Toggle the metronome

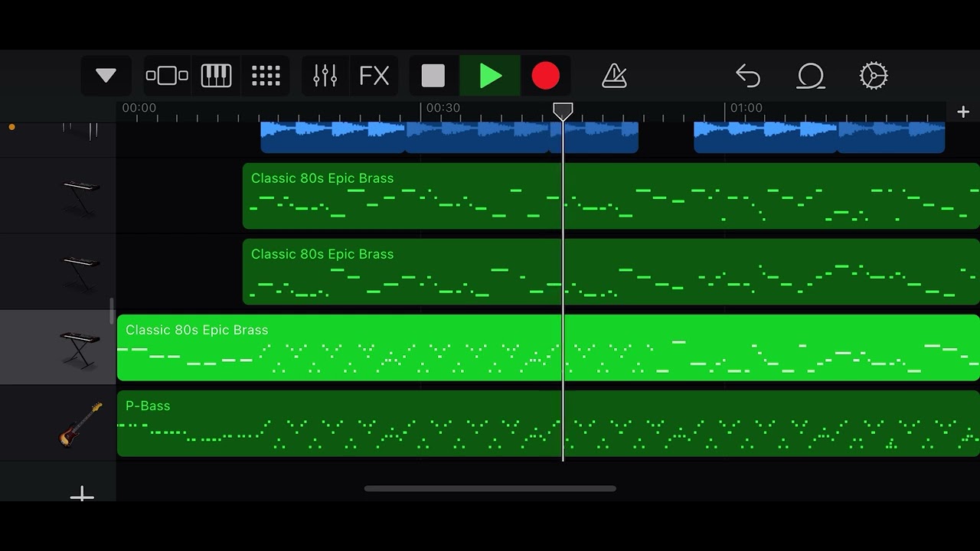tap(614, 76)
